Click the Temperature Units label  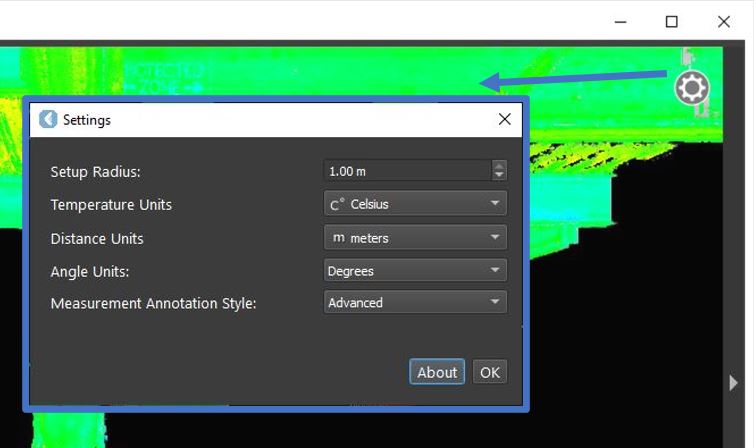click(x=111, y=205)
